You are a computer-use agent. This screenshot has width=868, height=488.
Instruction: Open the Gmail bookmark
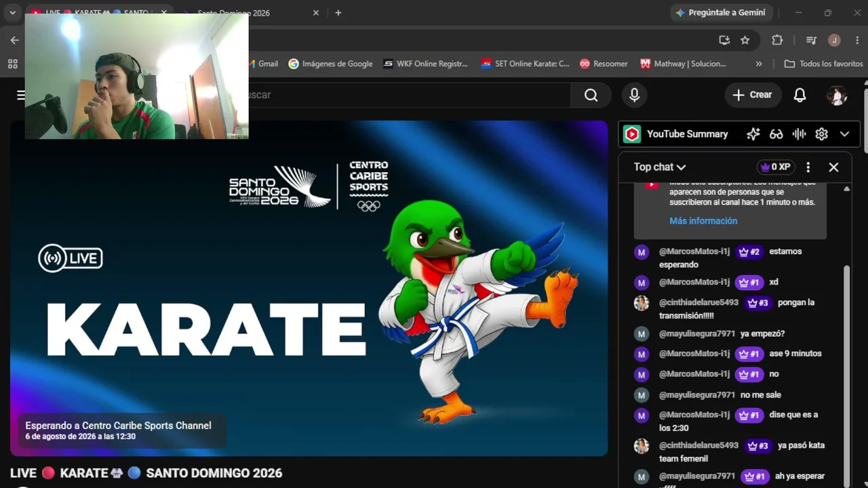click(262, 64)
